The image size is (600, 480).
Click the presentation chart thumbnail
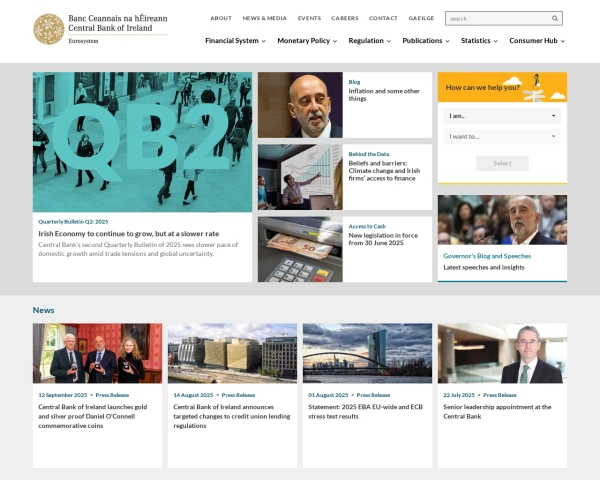point(300,177)
